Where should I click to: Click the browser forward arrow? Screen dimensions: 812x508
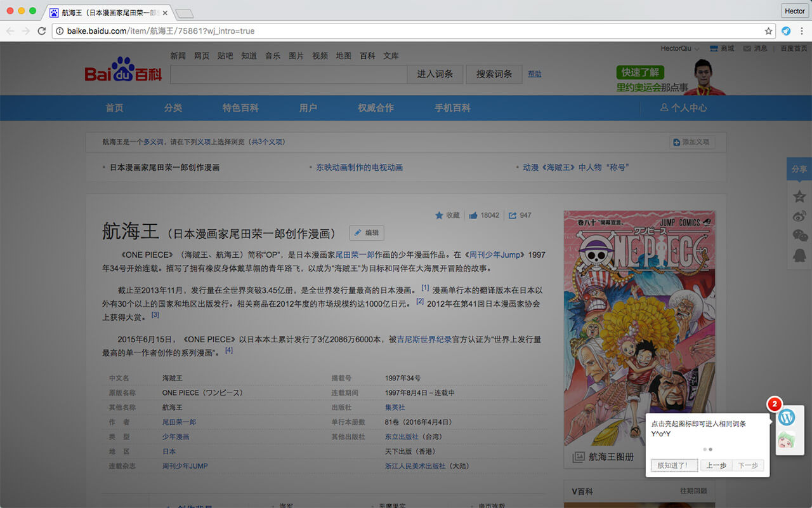pos(26,30)
